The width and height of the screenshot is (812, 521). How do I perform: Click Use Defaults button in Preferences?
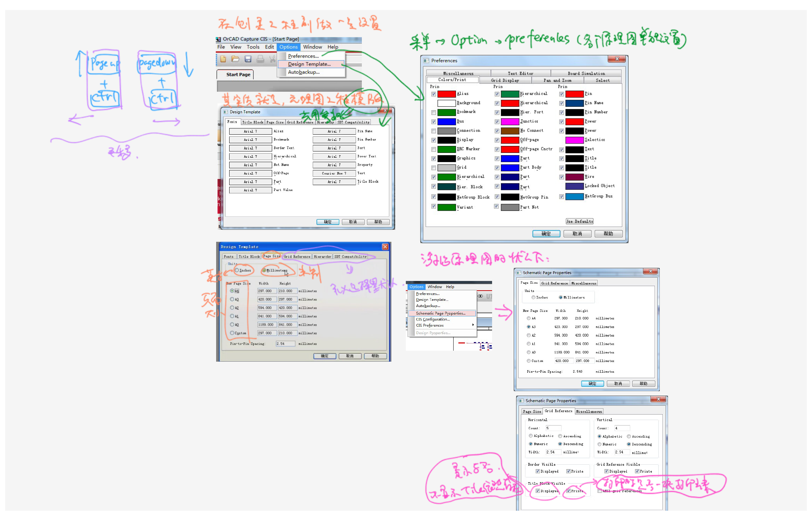580,222
